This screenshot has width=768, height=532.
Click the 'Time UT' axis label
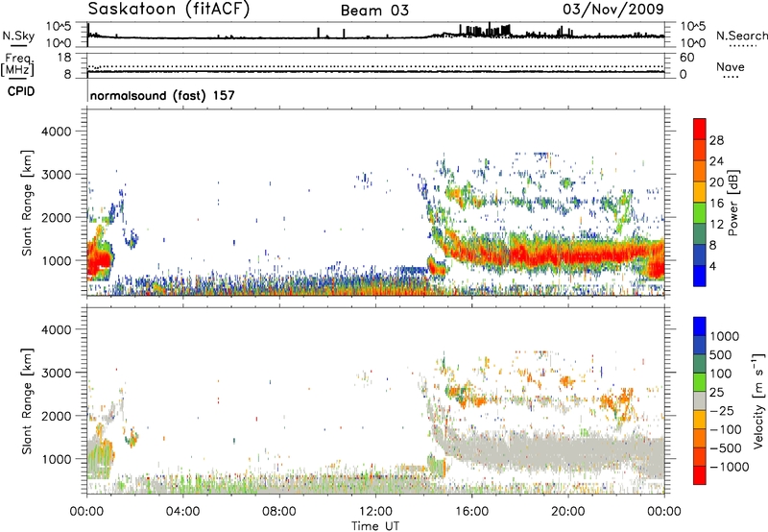coord(375,526)
